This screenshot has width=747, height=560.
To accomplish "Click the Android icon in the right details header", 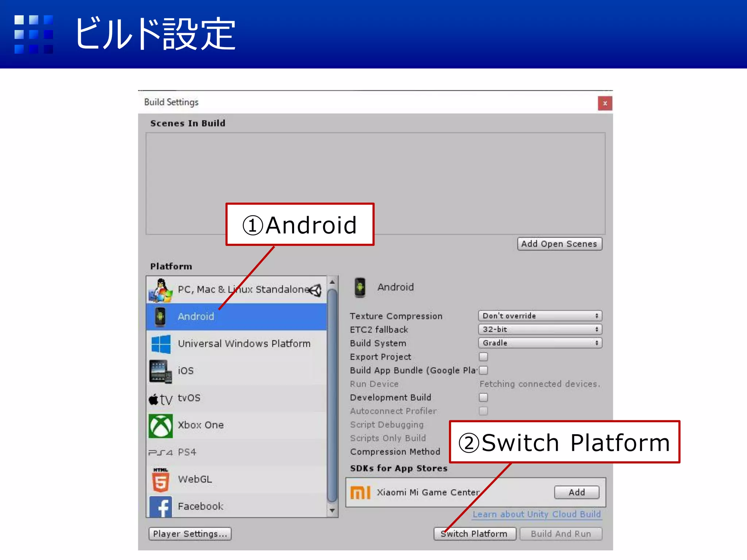I will click(360, 287).
